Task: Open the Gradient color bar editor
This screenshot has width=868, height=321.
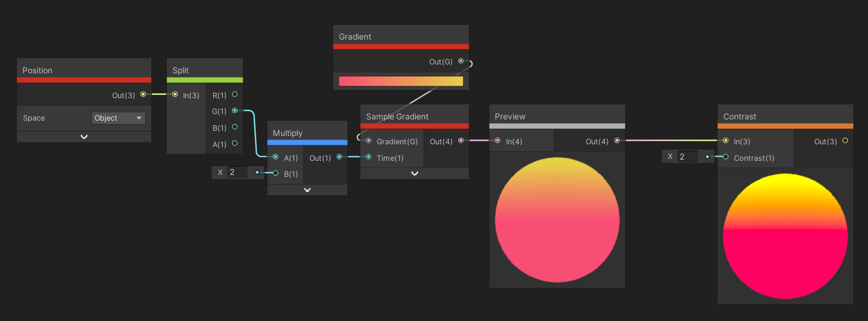Action: (x=401, y=81)
